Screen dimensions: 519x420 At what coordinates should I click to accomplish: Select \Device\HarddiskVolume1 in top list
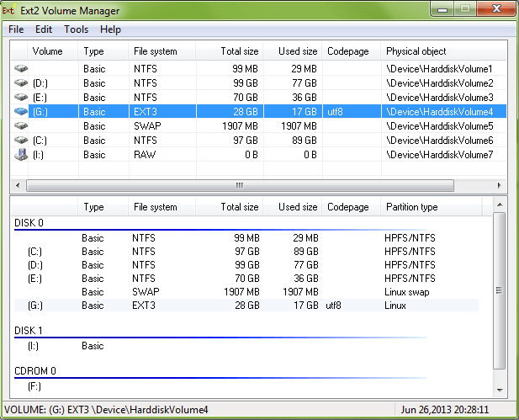[439, 68]
